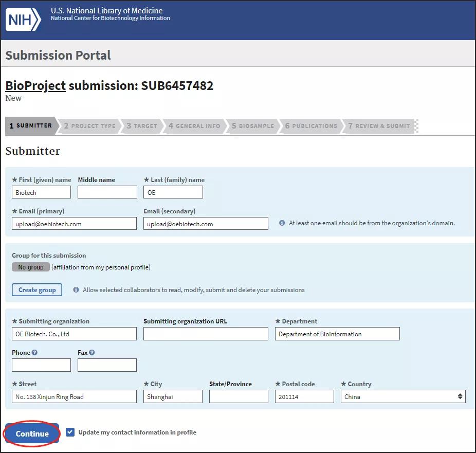Click the Last (family) name field

tap(173, 192)
